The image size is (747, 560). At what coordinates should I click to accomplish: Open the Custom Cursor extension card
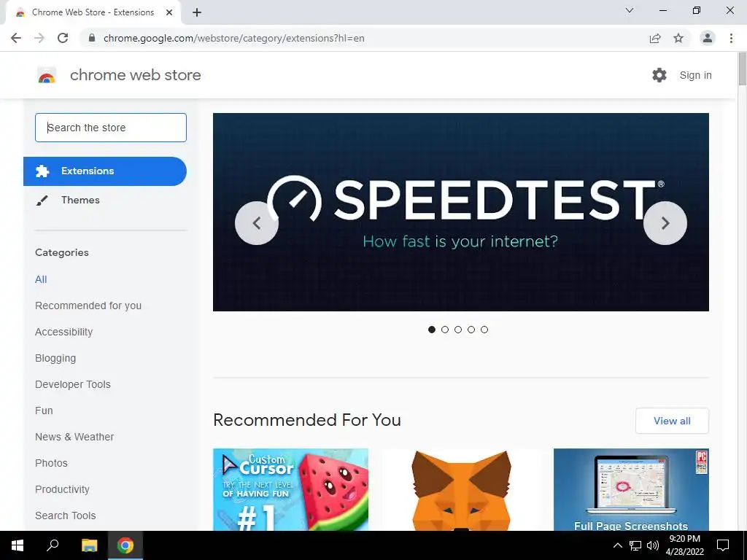click(290, 489)
